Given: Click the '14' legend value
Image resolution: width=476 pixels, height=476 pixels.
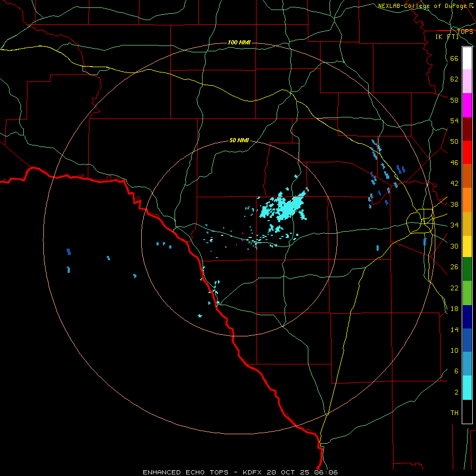Looking at the screenshot, I should pos(454,329).
